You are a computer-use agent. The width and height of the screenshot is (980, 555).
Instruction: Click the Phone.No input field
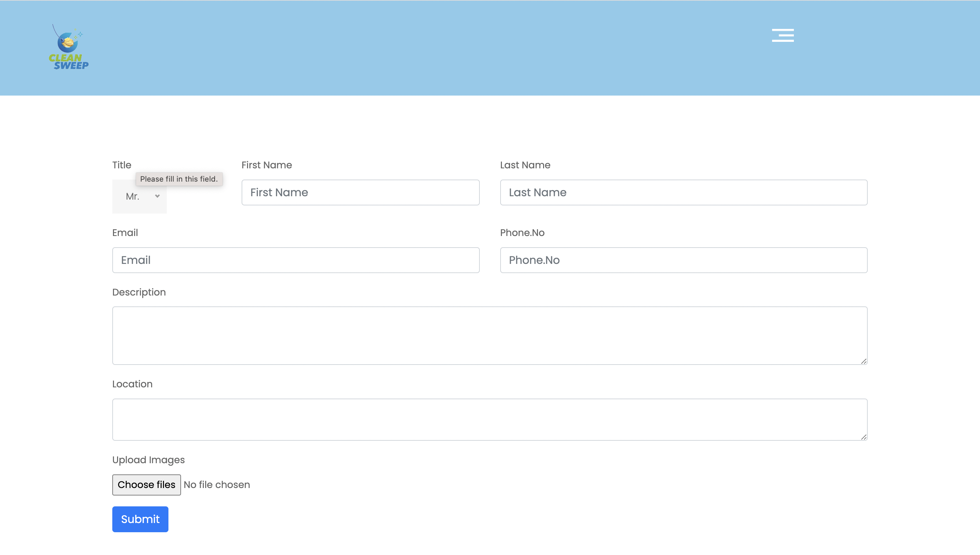pos(683,260)
